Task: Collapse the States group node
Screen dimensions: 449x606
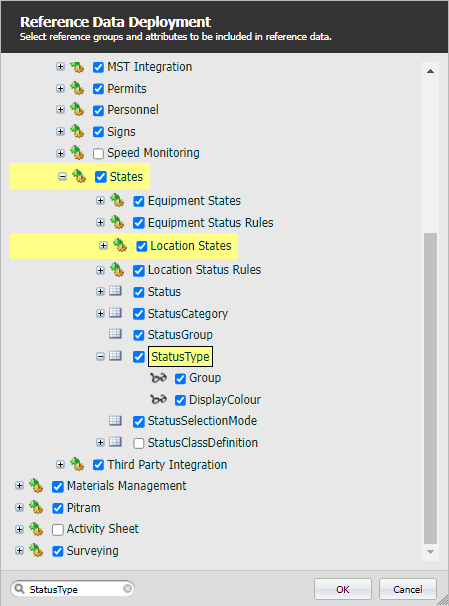Action: click(62, 177)
